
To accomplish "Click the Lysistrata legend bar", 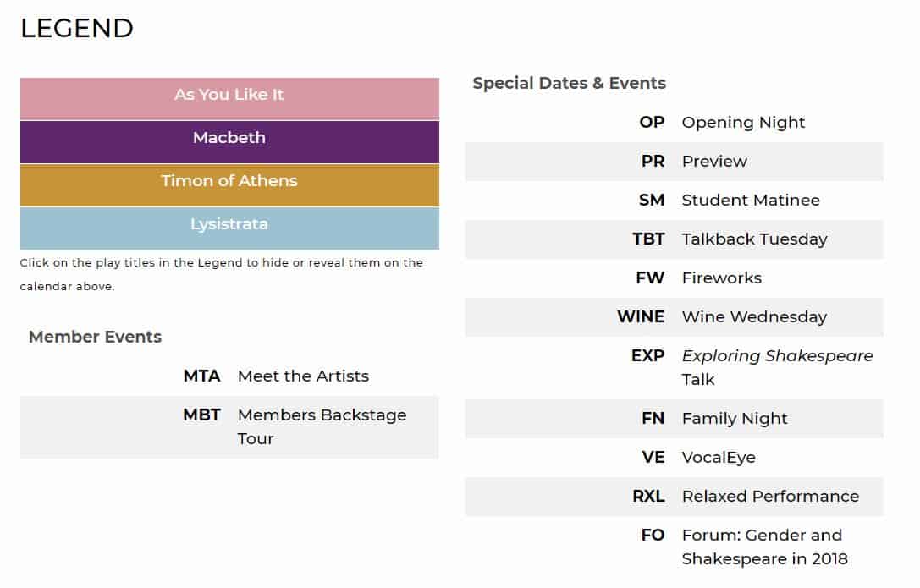I will click(x=229, y=228).
